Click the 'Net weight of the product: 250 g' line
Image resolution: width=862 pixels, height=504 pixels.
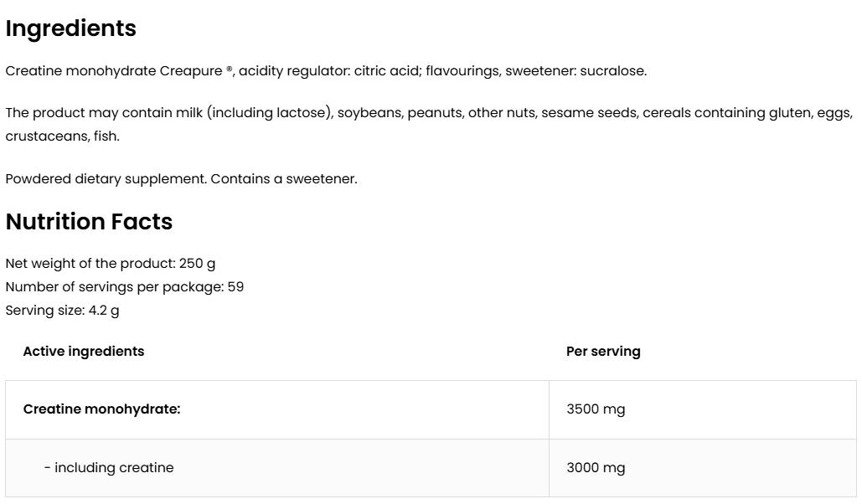[x=110, y=264]
